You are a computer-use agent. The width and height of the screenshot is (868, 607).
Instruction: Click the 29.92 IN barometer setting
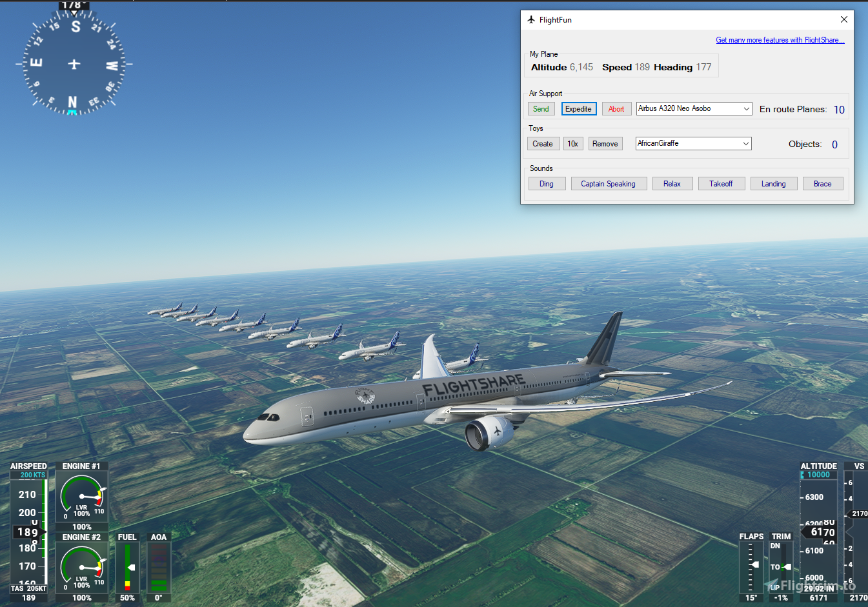(819, 588)
